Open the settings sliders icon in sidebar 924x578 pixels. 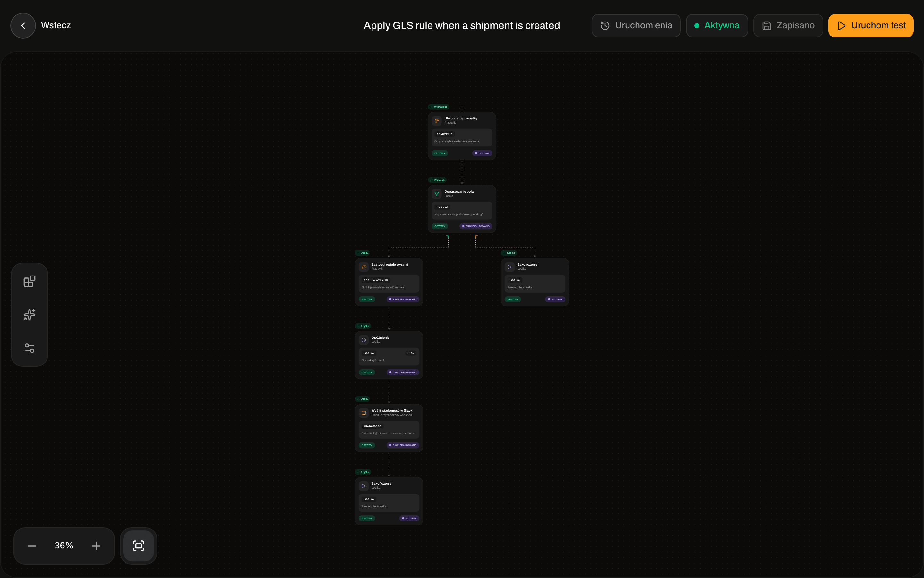[x=30, y=348]
